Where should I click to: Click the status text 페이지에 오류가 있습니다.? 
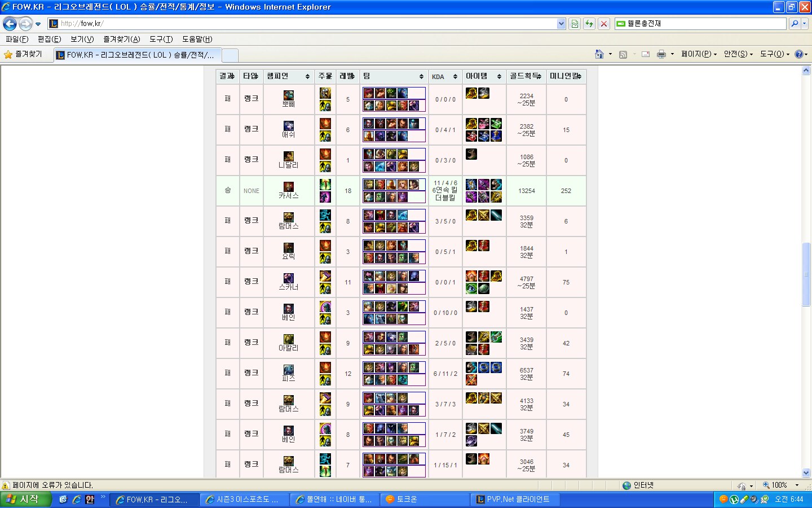53,485
